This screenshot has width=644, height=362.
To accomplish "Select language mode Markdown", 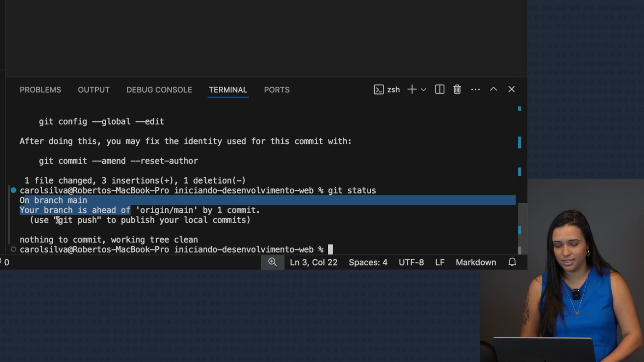I will (476, 262).
